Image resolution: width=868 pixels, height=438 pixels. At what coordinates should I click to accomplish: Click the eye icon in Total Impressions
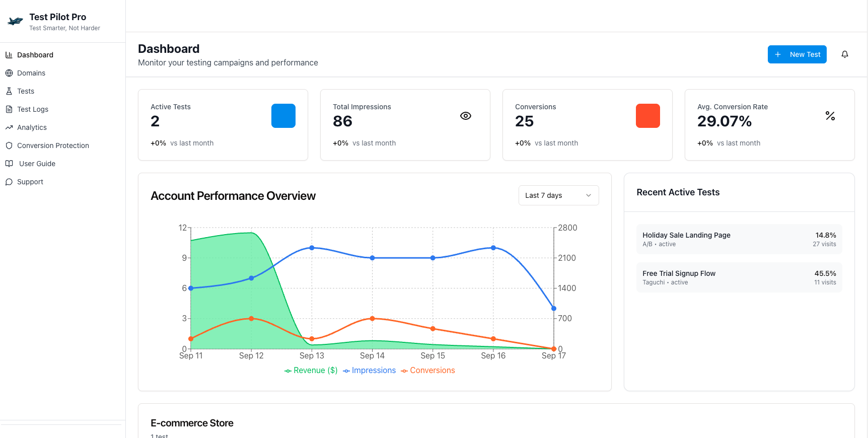(466, 116)
